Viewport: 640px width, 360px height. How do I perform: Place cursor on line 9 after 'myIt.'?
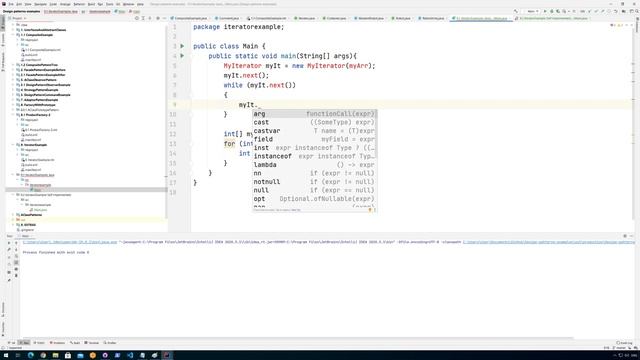258,105
